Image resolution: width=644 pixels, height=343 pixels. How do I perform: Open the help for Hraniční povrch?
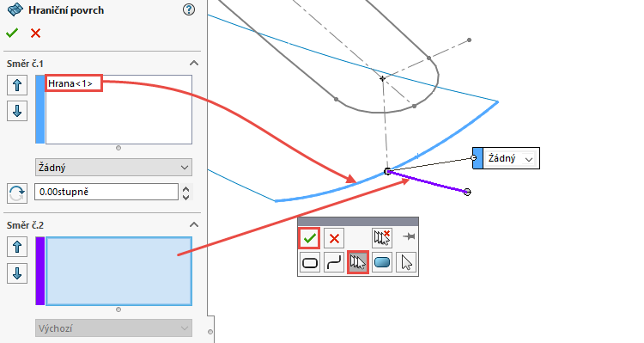[x=189, y=9]
